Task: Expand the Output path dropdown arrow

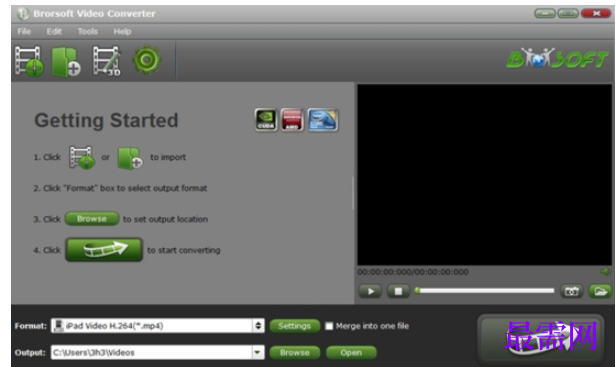Action: click(x=258, y=352)
